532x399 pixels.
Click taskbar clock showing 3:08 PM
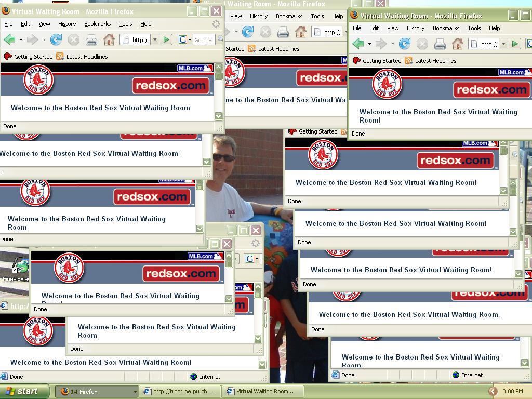513,391
